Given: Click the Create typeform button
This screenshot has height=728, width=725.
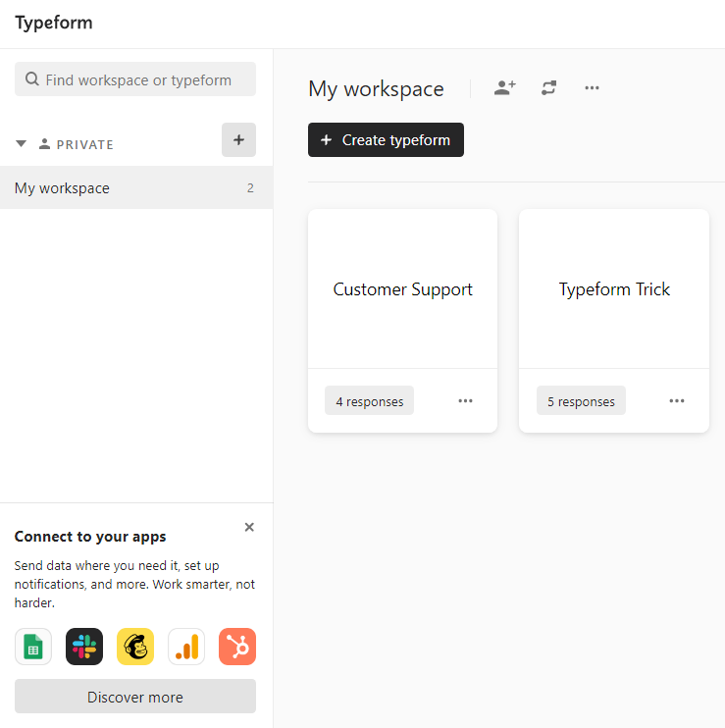Looking at the screenshot, I should click(x=386, y=139).
